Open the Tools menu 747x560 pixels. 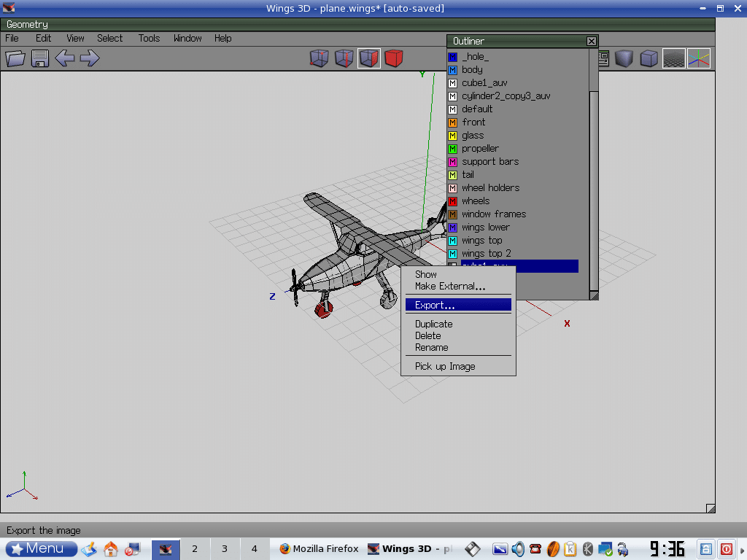[149, 38]
